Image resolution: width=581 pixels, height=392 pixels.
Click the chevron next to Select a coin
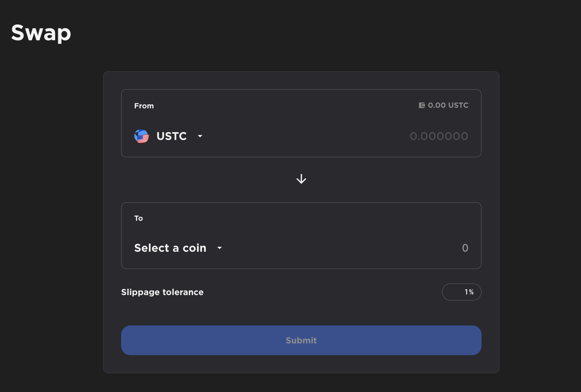click(220, 248)
